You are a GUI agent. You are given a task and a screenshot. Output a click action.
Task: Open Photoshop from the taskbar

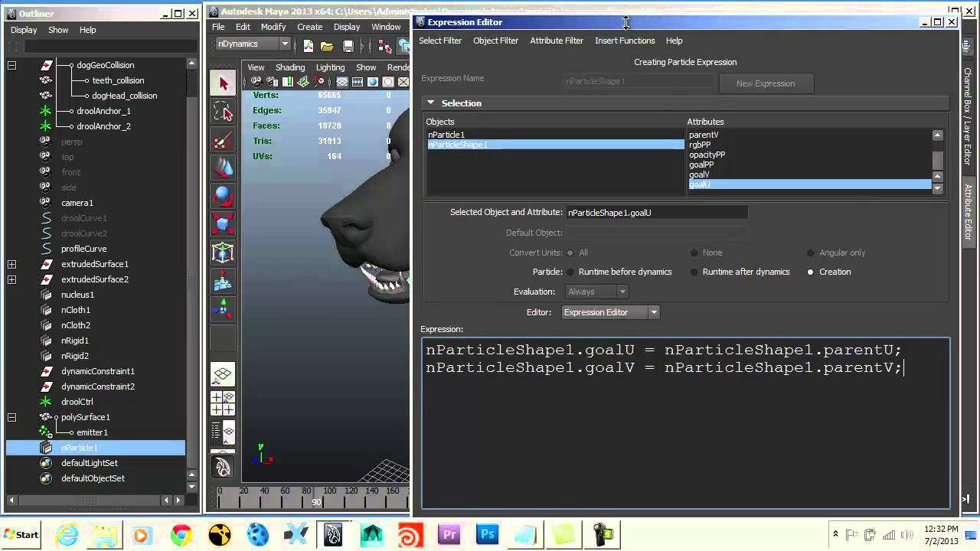click(x=488, y=534)
